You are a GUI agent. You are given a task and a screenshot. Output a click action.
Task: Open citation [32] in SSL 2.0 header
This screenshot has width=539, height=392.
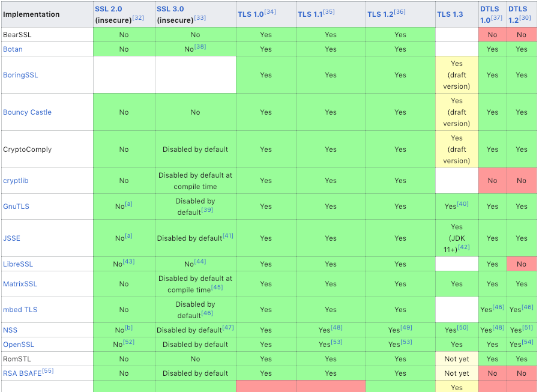(138, 17)
